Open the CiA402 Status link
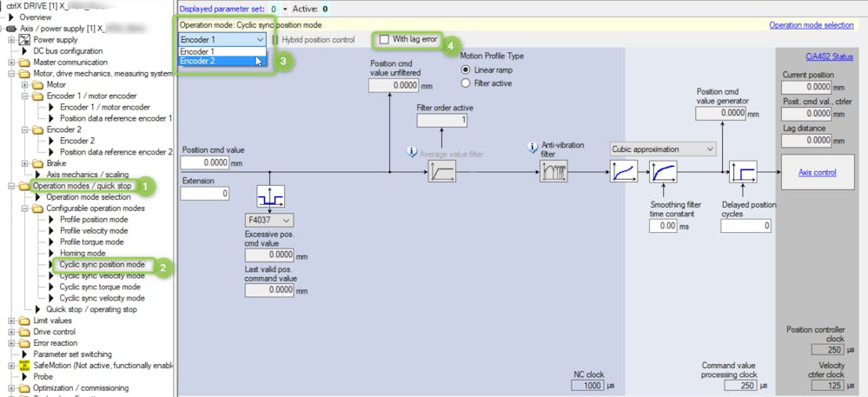This screenshot has height=397, width=868. (x=829, y=56)
